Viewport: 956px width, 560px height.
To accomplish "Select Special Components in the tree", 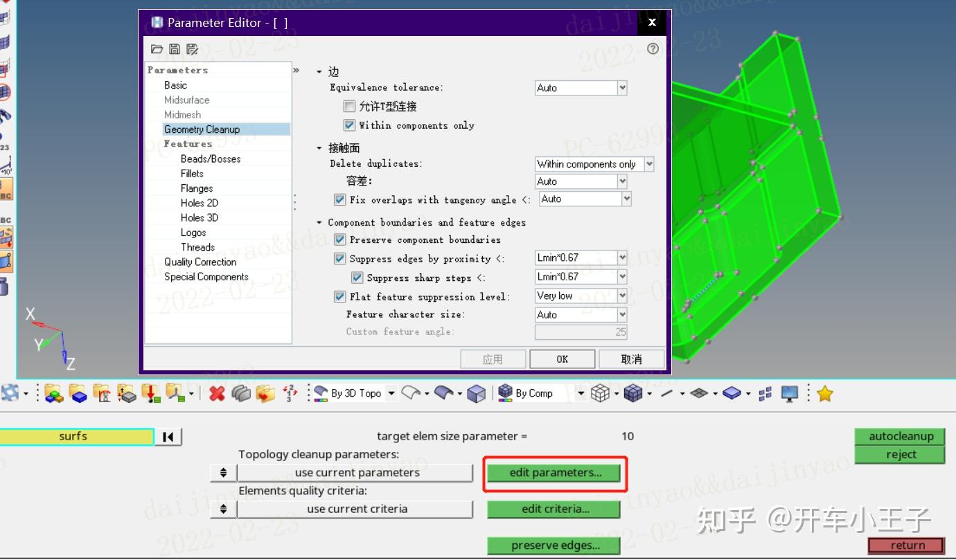I will [x=206, y=277].
